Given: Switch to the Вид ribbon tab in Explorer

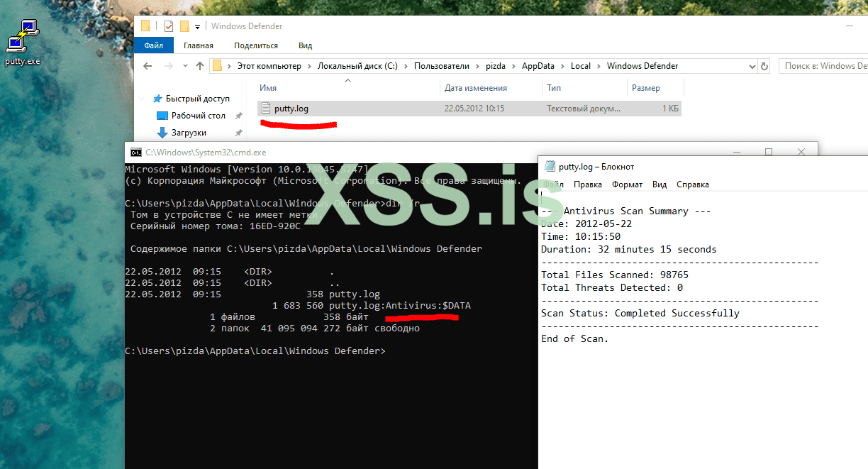Looking at the screenshot, I should click(x=305, y=45).
